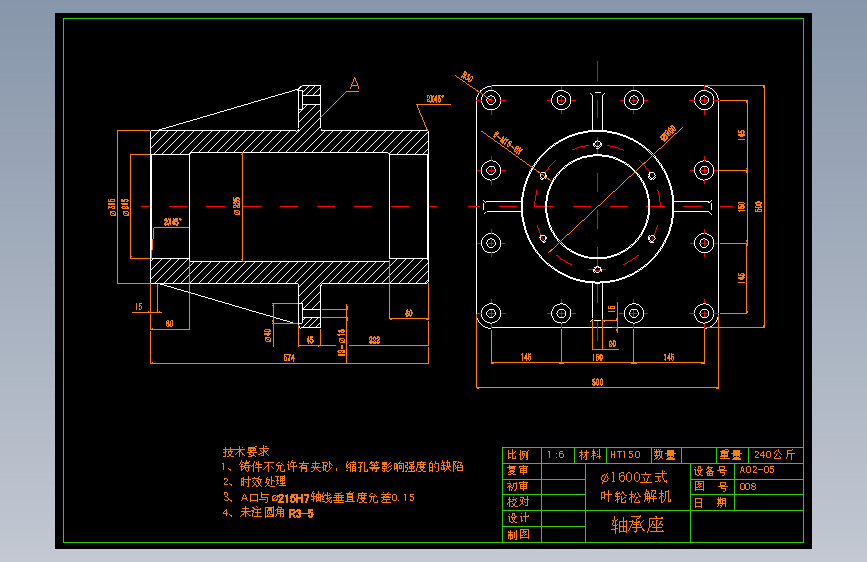Select the A02-05 equipment number
867x562 pixels.
757,470
